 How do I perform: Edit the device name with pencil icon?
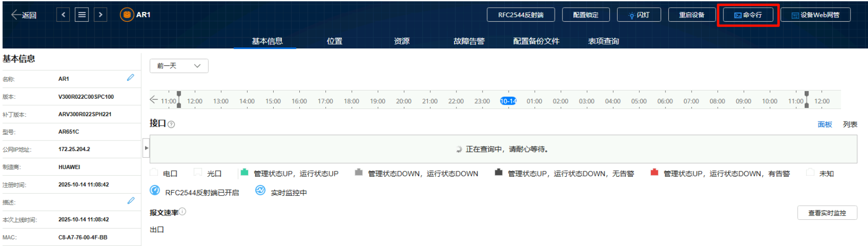click(x=131, y=77)
